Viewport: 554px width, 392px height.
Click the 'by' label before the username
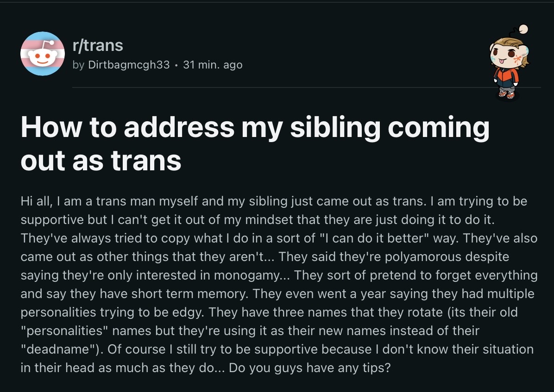point(79,65)
